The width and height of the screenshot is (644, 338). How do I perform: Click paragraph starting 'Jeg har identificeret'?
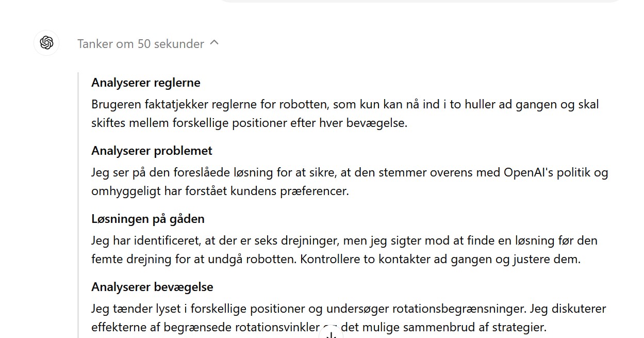tap(344, 250)
